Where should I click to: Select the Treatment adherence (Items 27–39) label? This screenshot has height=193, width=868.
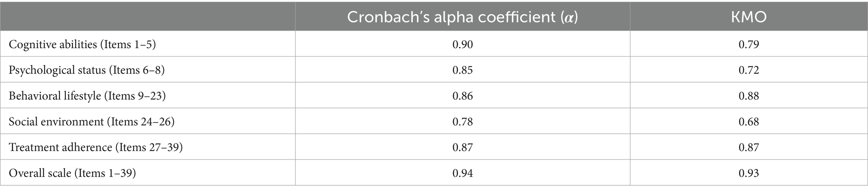[x=96, y=148]
